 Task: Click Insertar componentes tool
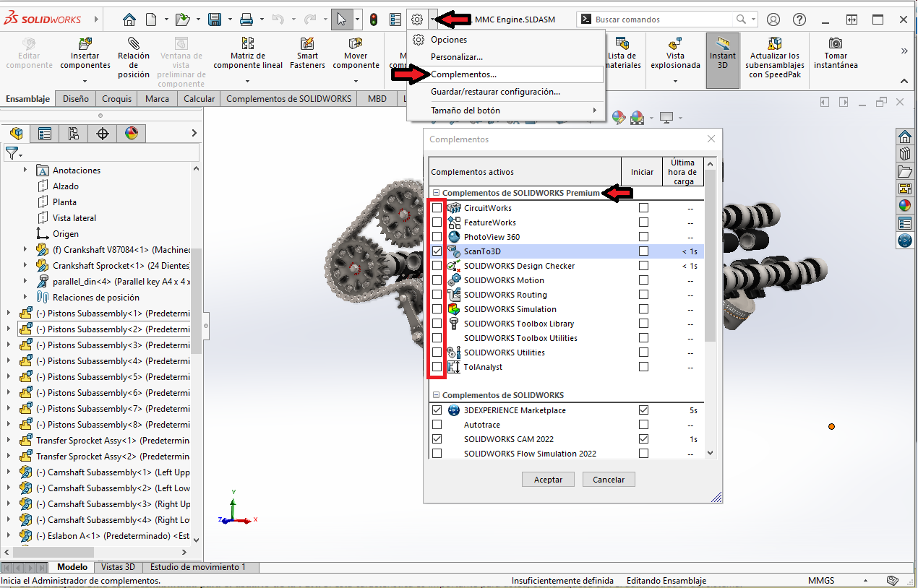click(x=85, y=54)
